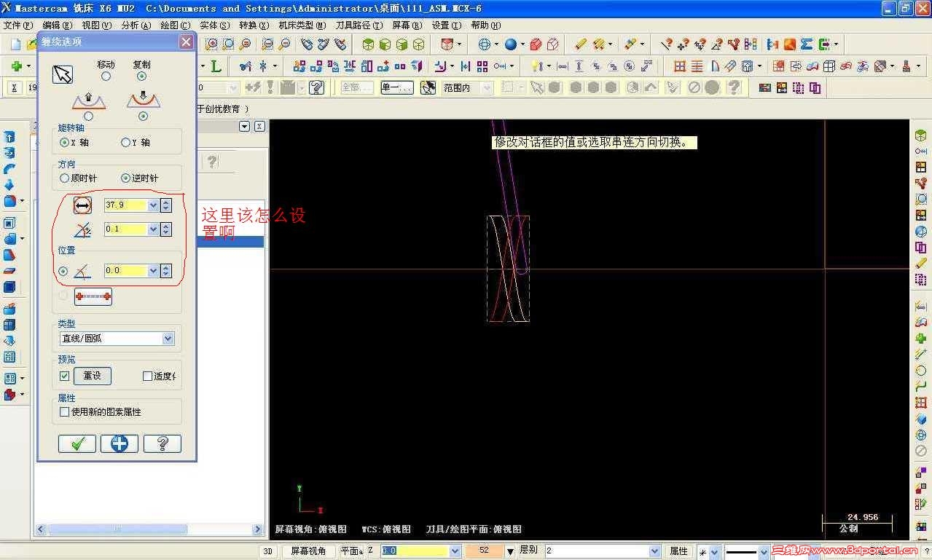Screen dimensions: 932x560
Task: Open the 37.9 diameter dropdown arrow
Action: [153, 205]
